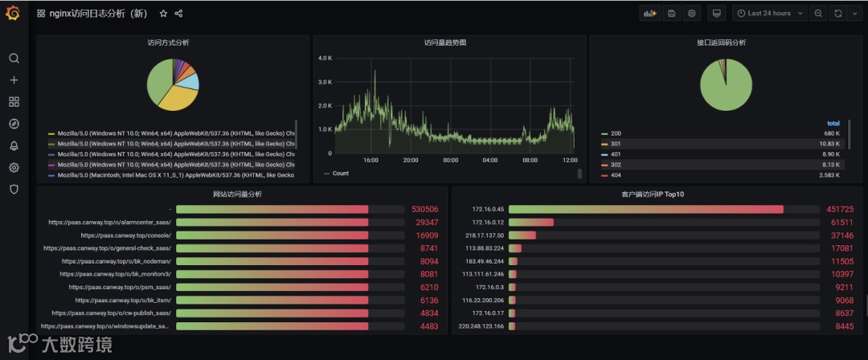Toggle the 301 status code legend entry
The width and height of the screenshot is (868, 360).
(616, 144)
